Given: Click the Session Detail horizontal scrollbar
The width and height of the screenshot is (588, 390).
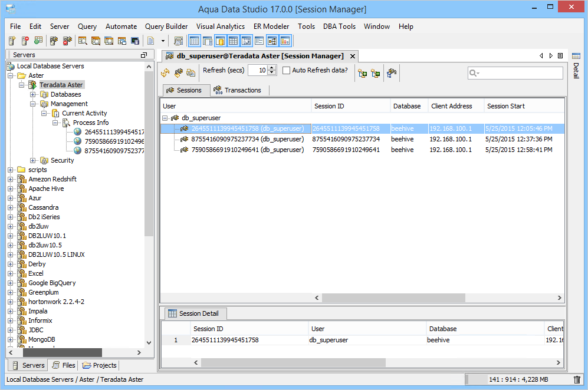Looking at the screenshot, I should [293, 363].
